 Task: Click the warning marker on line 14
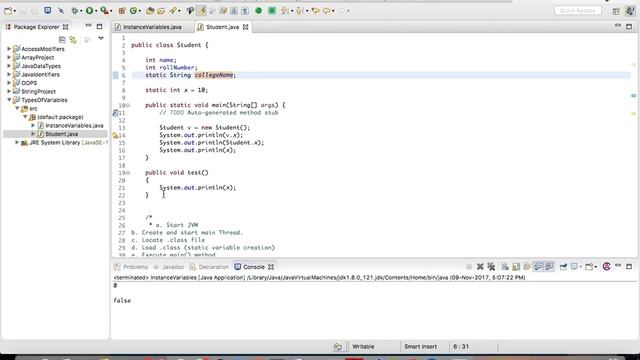pyautogui.click(x=116, y=135)
